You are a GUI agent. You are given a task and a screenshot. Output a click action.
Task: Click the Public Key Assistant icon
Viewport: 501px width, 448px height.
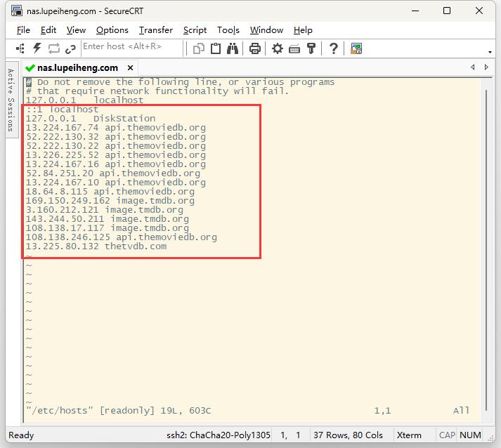311,48
